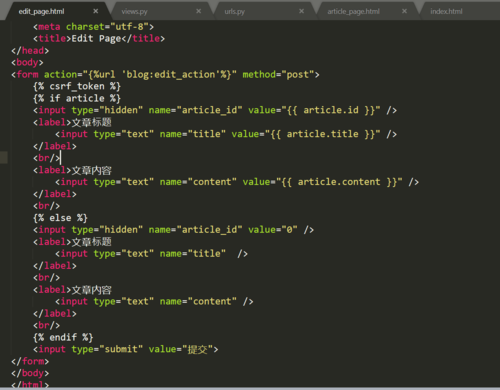Place cursor on closing head tag
The height and width of the screenshot is (390, 500).
point(30,51)
